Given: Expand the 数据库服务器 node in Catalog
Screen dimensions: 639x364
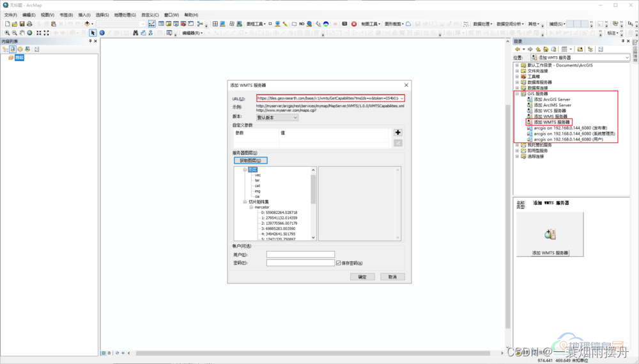Looking at the screenshot, I should 517,82.
